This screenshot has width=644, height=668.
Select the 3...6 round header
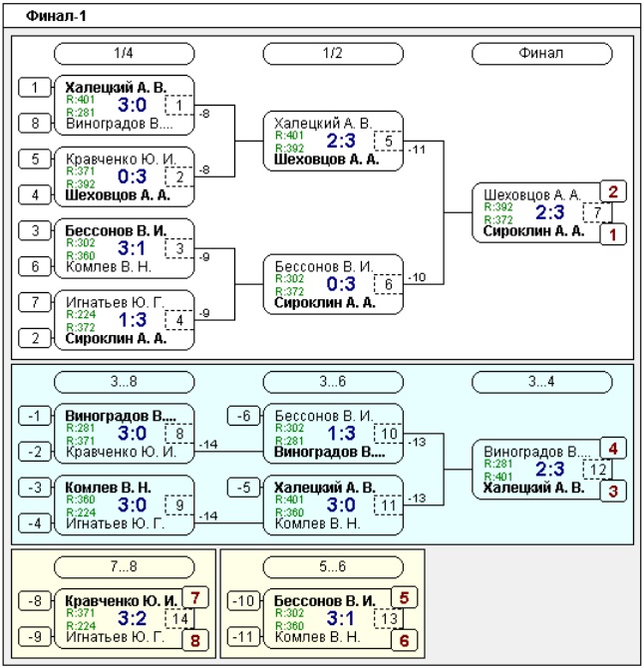tap(333, 381)
